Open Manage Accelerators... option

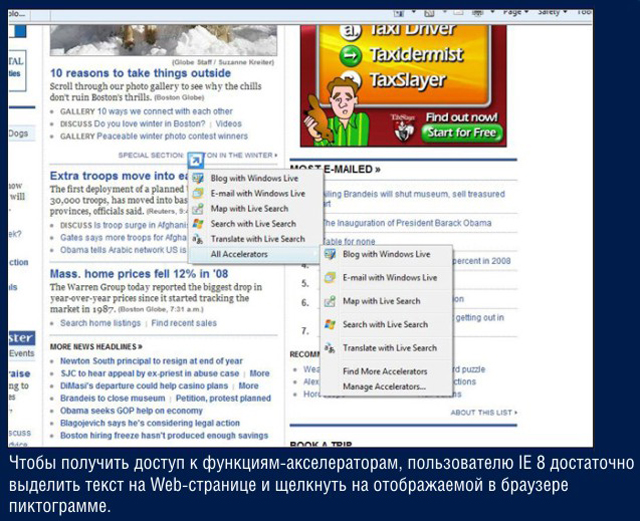coord(384,386)
